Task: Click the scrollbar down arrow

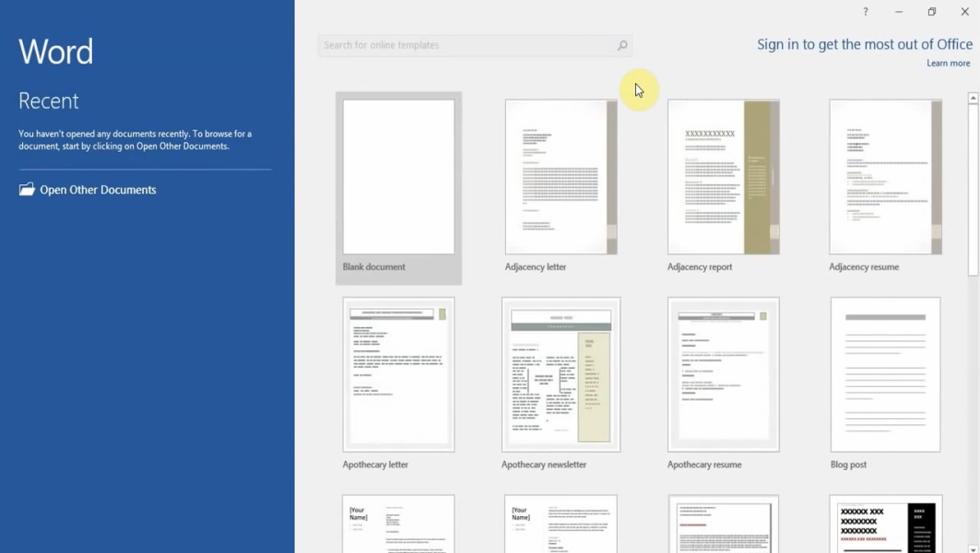Action: (x=974, y=548)
